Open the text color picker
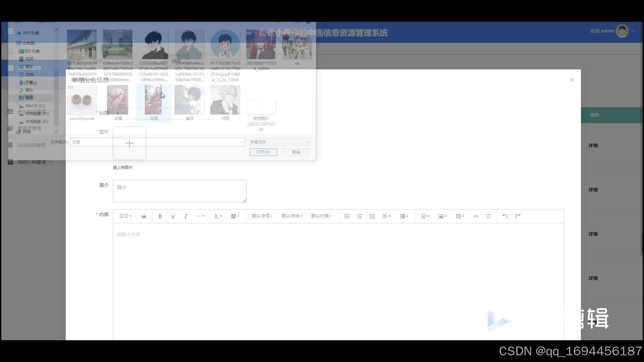The height and width of the screenshot is (362, 644). [218, 216]
